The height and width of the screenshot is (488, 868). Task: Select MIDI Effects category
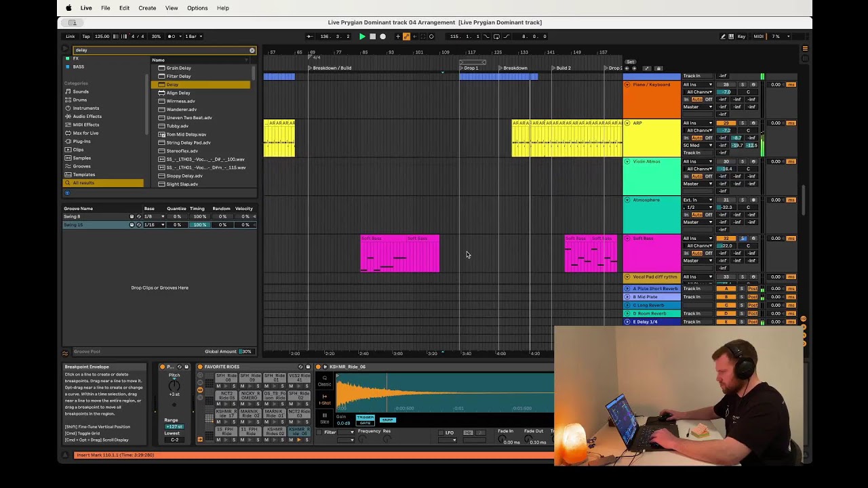[x=86, y=125]
